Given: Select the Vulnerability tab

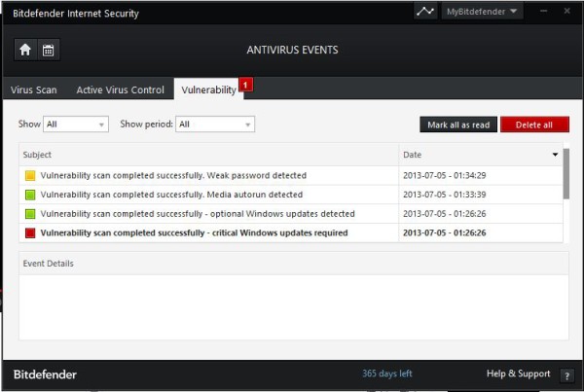Looking at the screenshot, I should tap(209, 89).
